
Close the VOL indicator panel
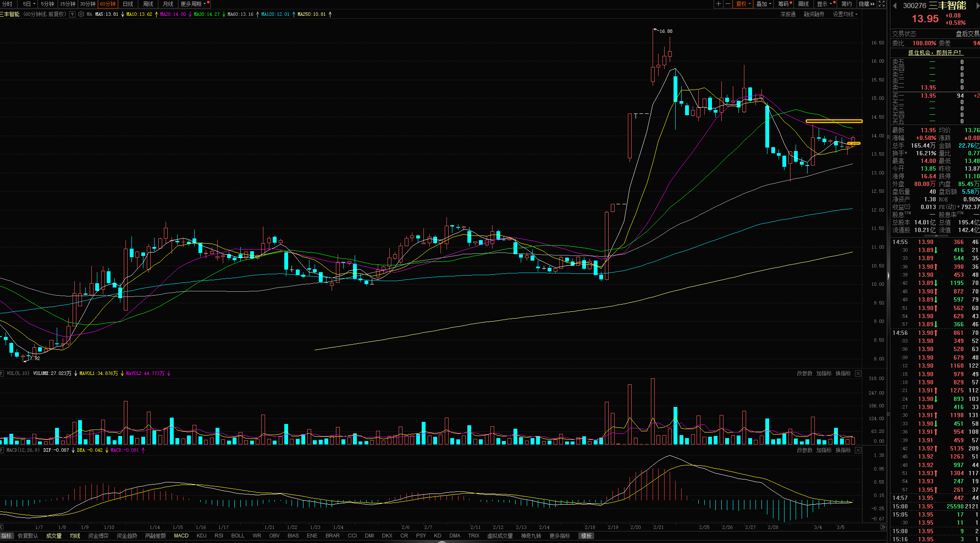coord(858,373)
